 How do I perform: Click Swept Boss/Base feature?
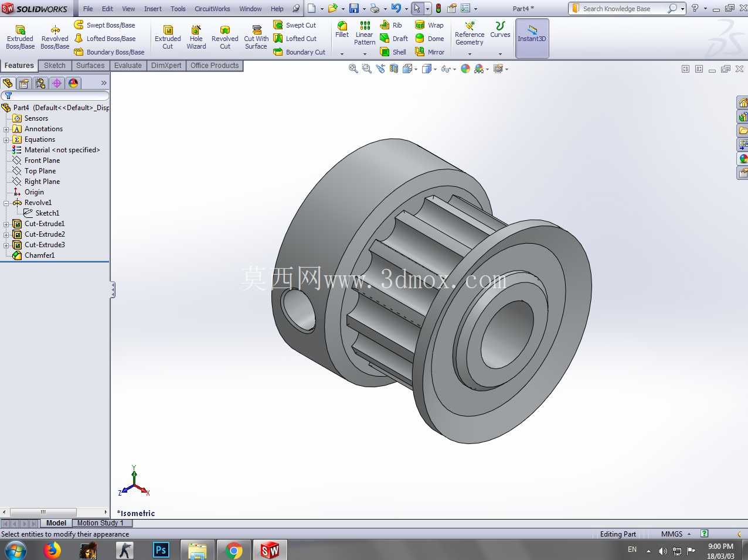[x=105, y=25]
